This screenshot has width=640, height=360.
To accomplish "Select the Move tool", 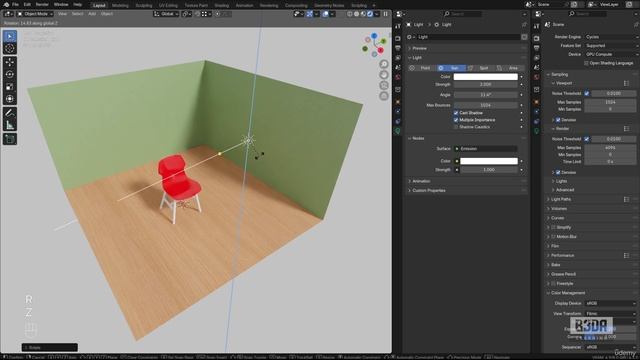I will [10, 62].
